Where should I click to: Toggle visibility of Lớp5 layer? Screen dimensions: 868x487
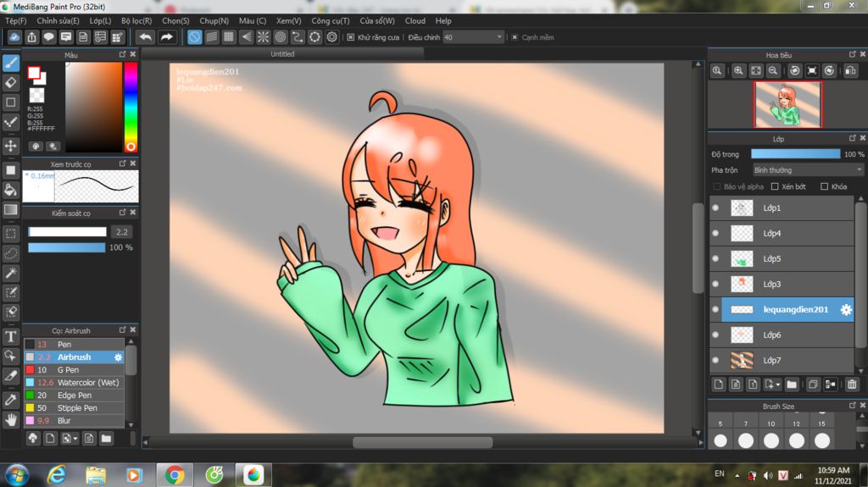tap(715, 259)
